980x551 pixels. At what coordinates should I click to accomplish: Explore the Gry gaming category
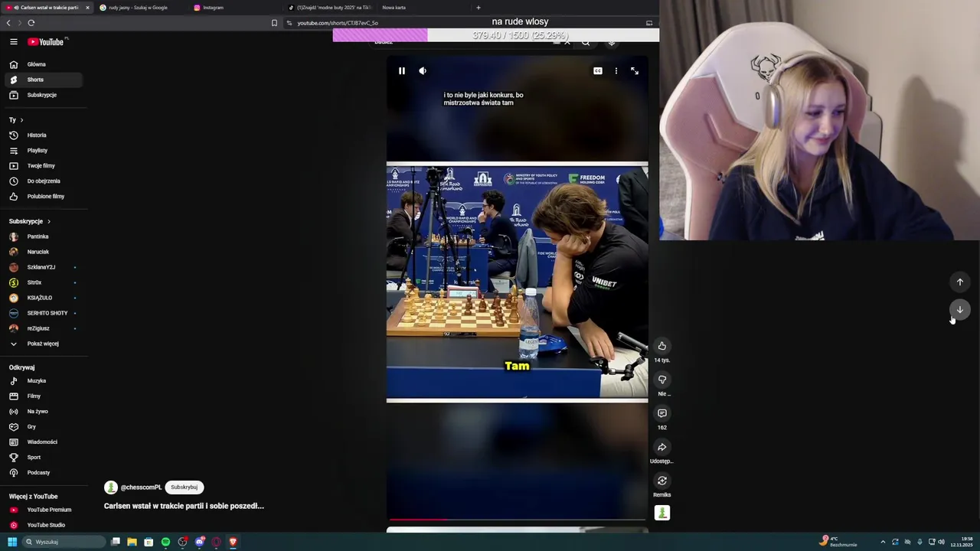(44, 427)
